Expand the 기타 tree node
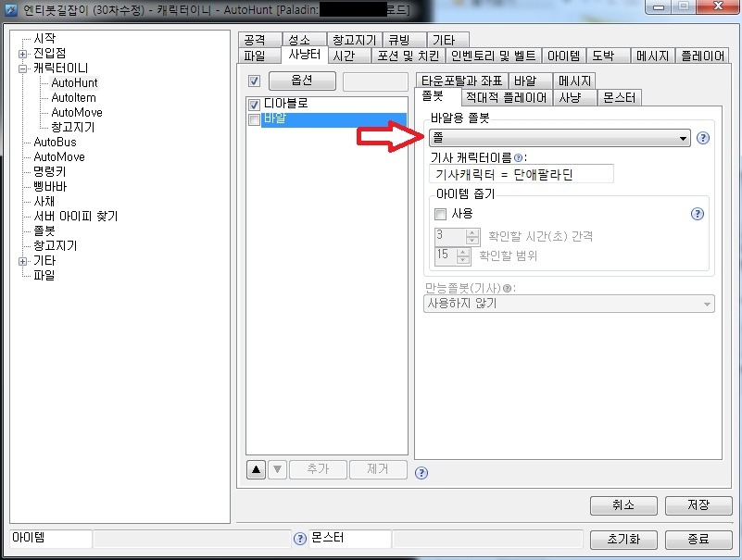 pos(23,261)
